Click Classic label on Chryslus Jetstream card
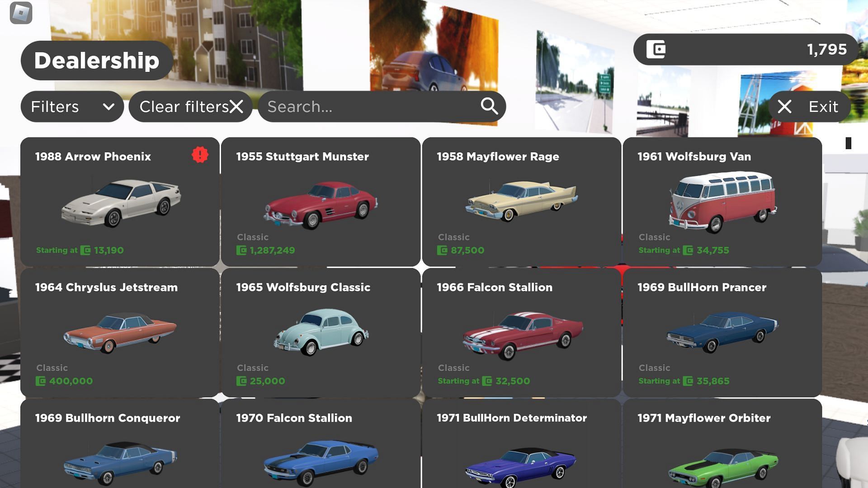Image resolution: width=868 pixels, height=488 pixels. tap(52, 368)
